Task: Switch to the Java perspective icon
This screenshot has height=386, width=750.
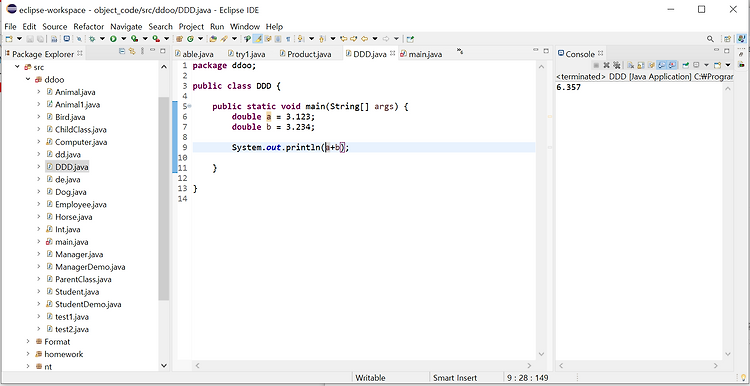Action: tap(741, 39)
